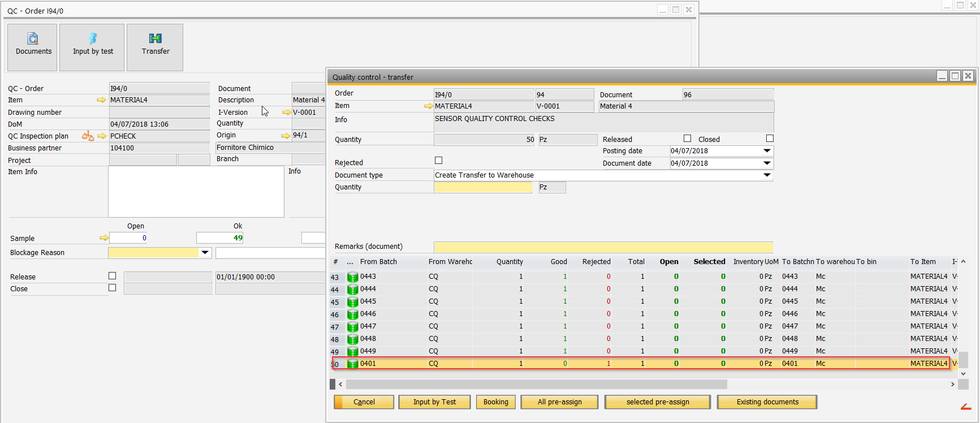Toggle the Release checkbox in QC Order
The height and width of the screenshot is (423, 980).
click(112, 276)
